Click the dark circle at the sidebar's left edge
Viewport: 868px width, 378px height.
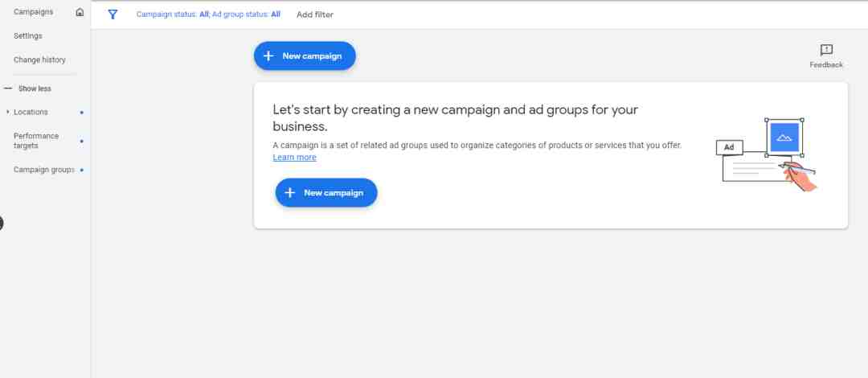click(1, 224)
